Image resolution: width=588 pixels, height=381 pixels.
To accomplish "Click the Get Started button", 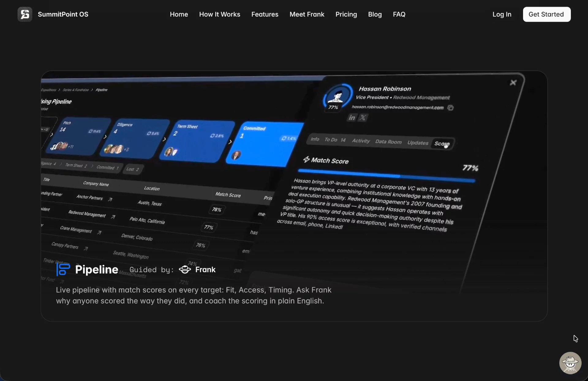I will (547, 14).
